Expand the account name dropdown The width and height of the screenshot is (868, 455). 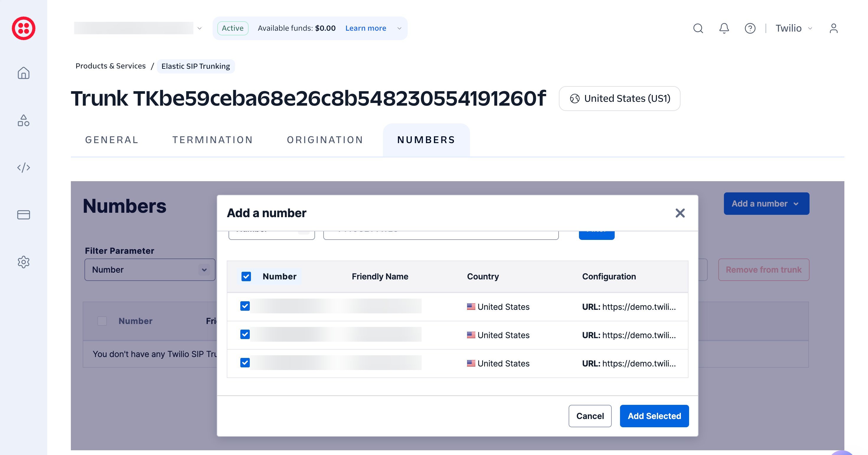coord(199,28)
